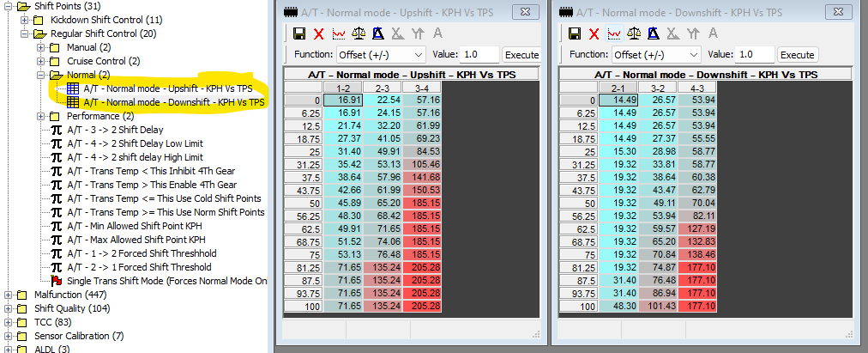Expand the Kickdown Shift Control folder

point(24,20)
